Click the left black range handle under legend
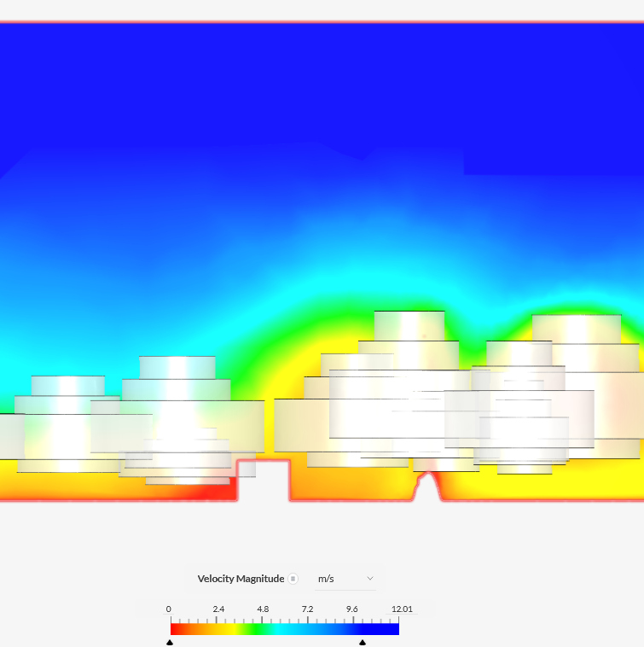 tap(170, 642)
